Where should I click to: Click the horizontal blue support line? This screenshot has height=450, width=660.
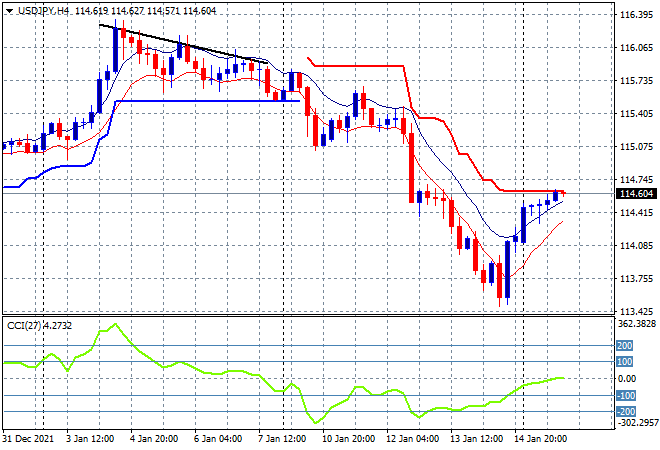click(200, 101)
